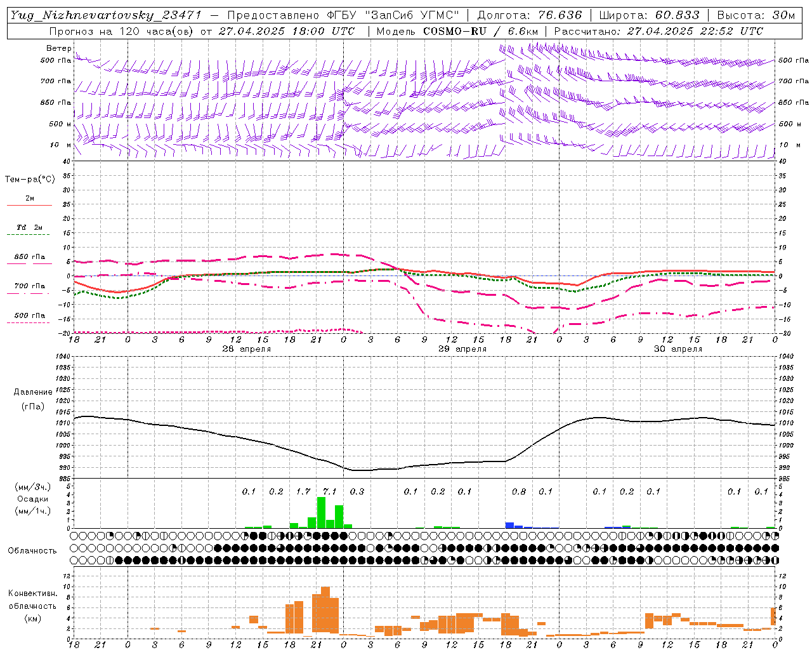Click the '28 апреля' date label
The height and width of the screenshot is (650, 812).
[247, 349]
